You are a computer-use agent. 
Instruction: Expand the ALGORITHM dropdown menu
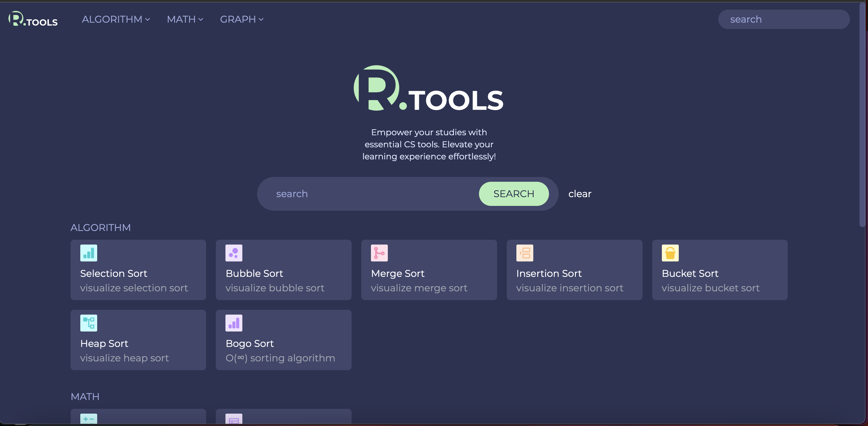click(x=116, y=19)
